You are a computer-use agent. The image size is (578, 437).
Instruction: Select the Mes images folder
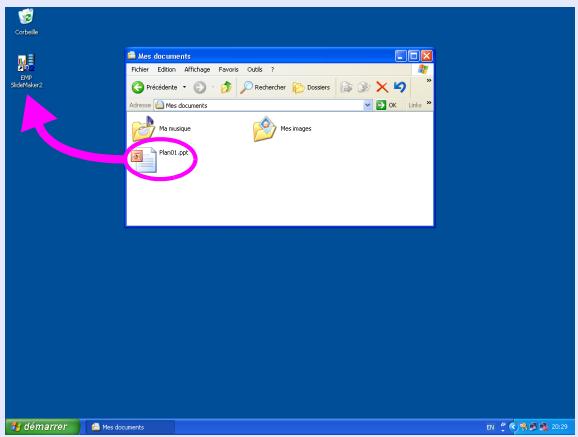click(282, 128)
